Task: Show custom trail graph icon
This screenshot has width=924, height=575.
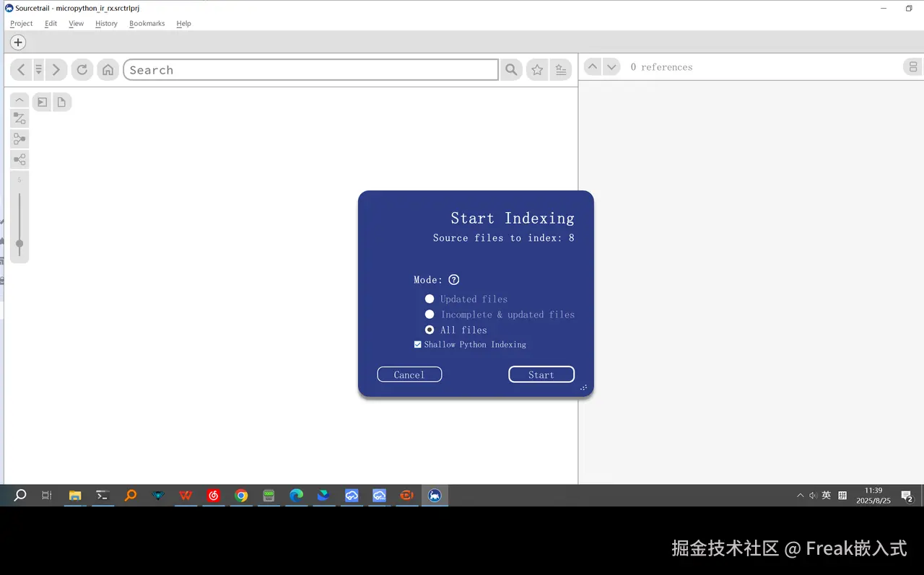Action: (x=19, y=119)
